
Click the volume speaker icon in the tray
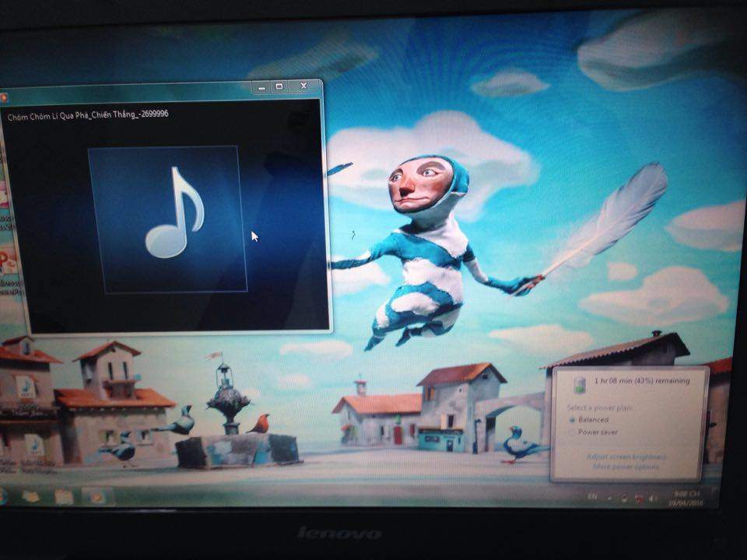click(x=653, y=499)
